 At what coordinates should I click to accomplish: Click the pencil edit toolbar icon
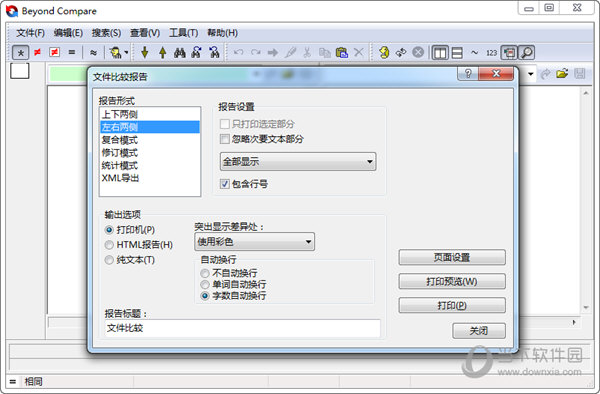(x=290, y=52)
